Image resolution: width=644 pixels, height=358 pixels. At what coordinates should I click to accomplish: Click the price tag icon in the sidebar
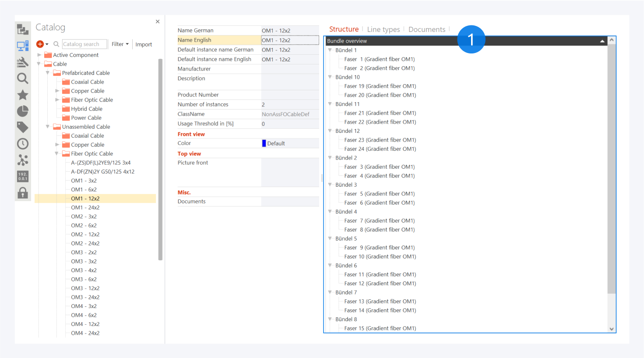click(23, 128)
